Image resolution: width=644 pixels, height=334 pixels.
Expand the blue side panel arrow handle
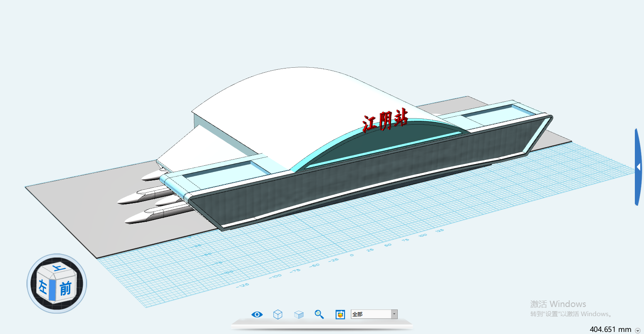pyautogui.click(x=638, y=167)
